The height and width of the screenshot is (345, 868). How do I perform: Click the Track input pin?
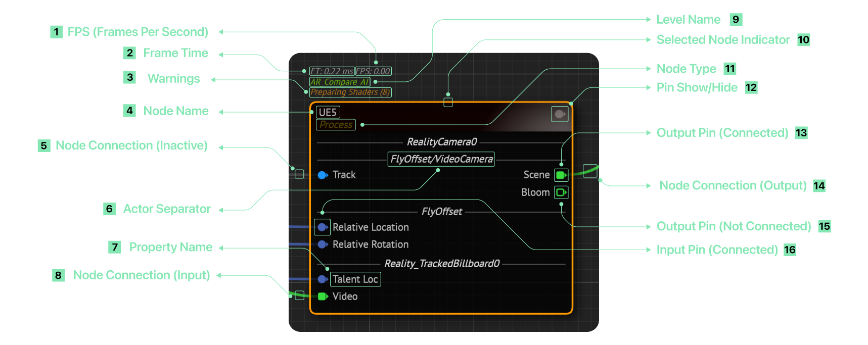click(323, 175)
